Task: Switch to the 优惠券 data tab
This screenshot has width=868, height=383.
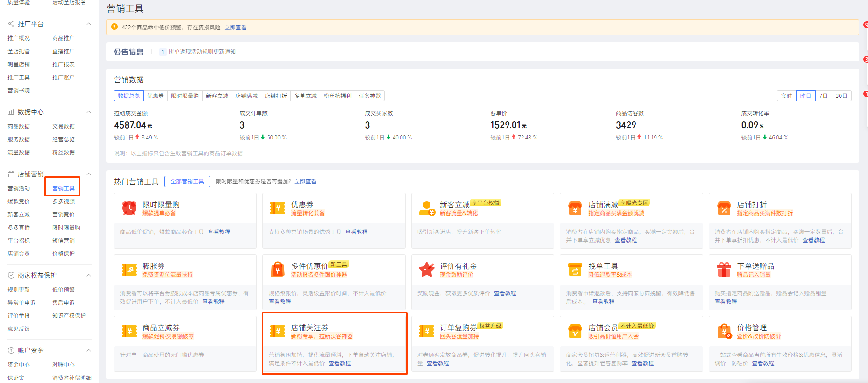Action: tap(155, 96)
